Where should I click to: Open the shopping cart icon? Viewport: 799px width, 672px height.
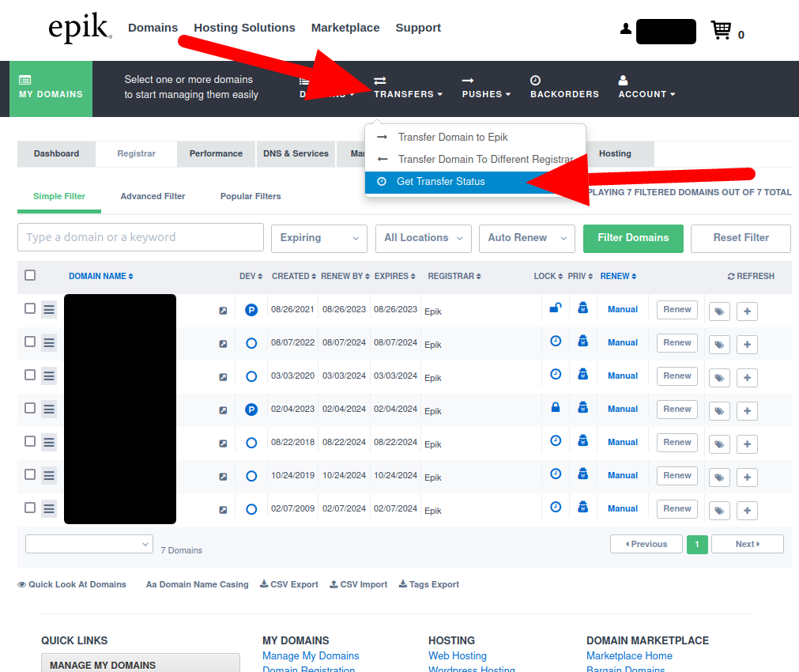point(719,30)
